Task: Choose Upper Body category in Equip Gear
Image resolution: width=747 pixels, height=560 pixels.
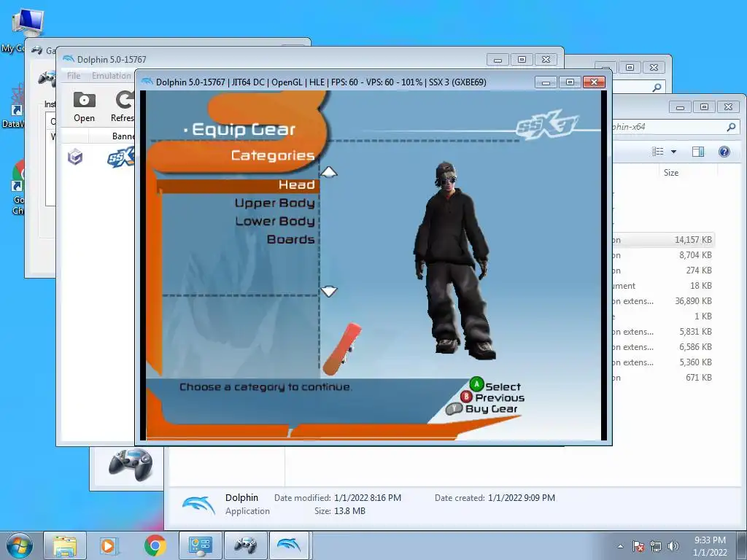Action: (x=274, y=203)
